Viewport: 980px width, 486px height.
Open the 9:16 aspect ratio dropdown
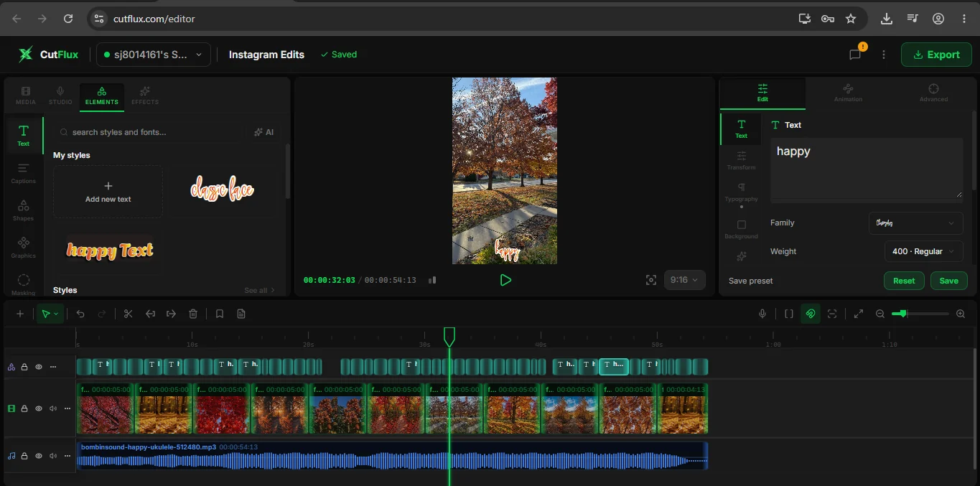click(684, 280)
